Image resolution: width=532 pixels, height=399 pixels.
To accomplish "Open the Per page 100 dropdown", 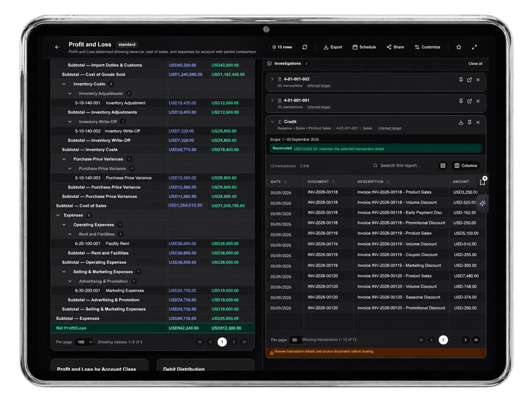I will [84, 342].
